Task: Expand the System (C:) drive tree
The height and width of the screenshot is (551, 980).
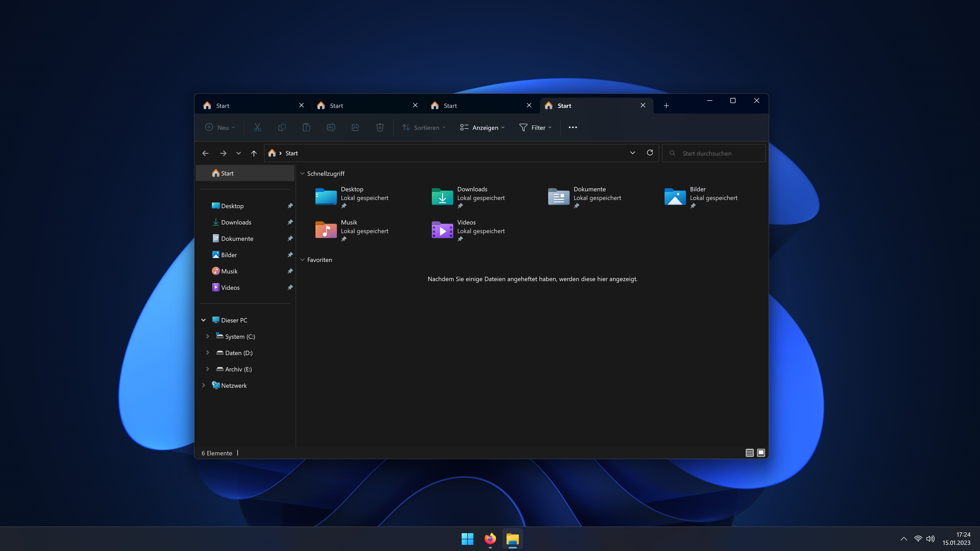Action: click(207, 336)
